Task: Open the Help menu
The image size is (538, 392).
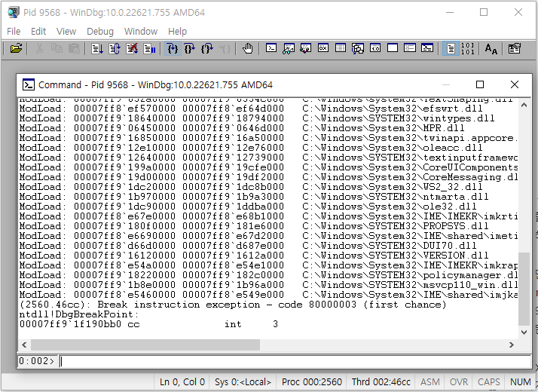Action: pos(177,31)
